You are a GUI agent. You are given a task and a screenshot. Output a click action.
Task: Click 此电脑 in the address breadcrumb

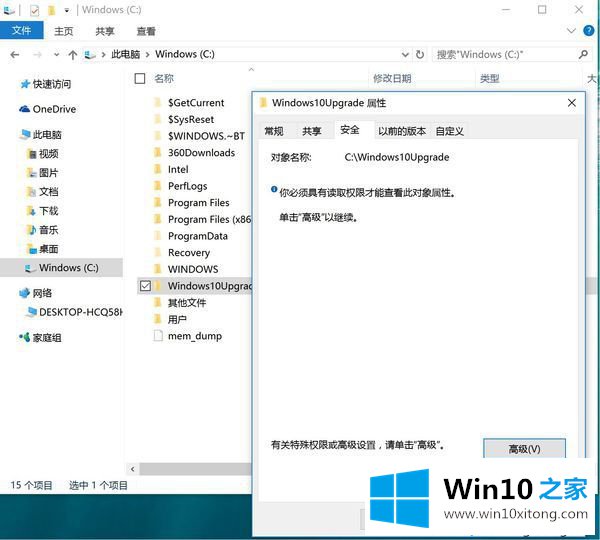click(x=126, y=54)
